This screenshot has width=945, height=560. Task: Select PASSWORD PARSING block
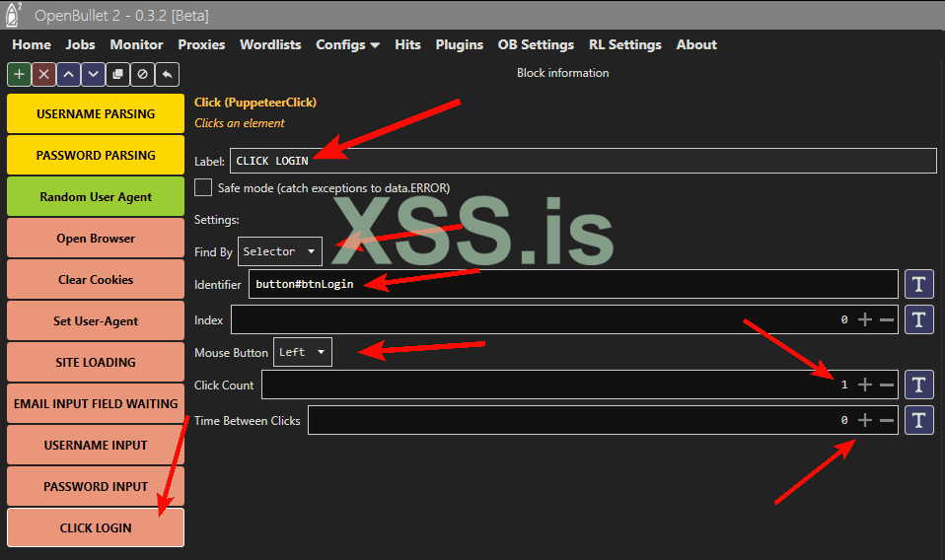pos(96,156)
